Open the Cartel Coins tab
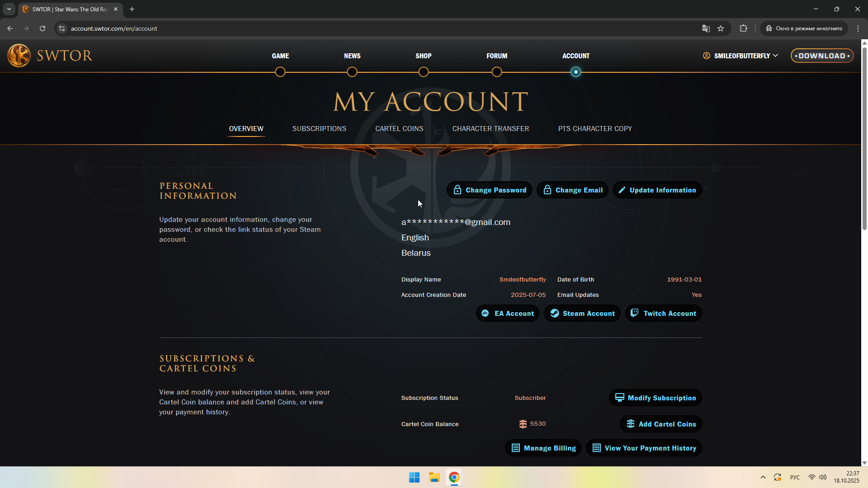Viewport: 868px width, 488px height. click(x=399, y=129)
